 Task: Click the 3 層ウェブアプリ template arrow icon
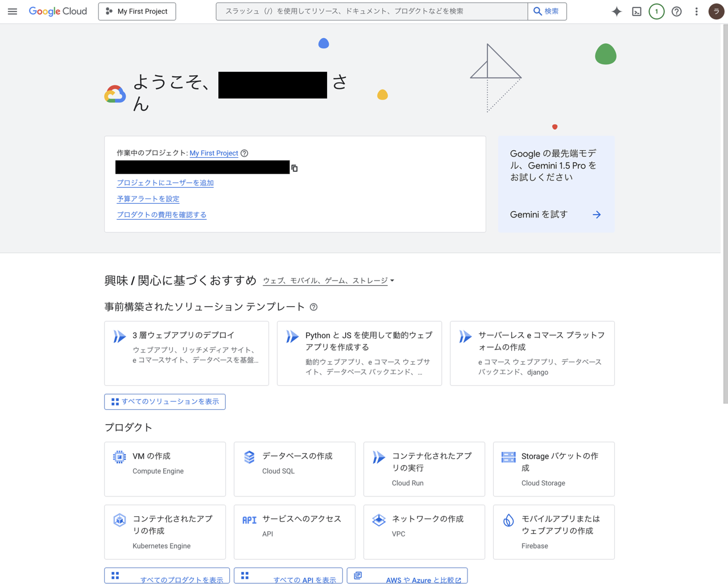(x=119, y=336)
